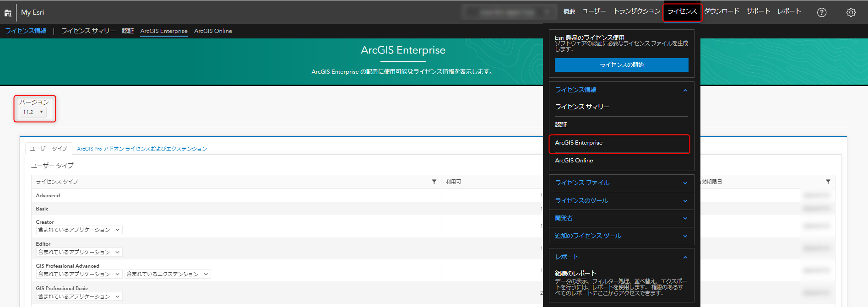Screen dimensions: 868x307
Task: Click the ライセンス タイプ column header
Action: (x=57, y=182)
